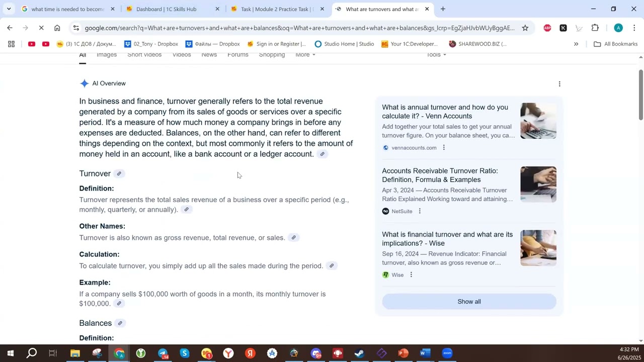The image size is (644, 362).
Task: Open the apps grid in bookmarks bar
Action: (11, 44)
